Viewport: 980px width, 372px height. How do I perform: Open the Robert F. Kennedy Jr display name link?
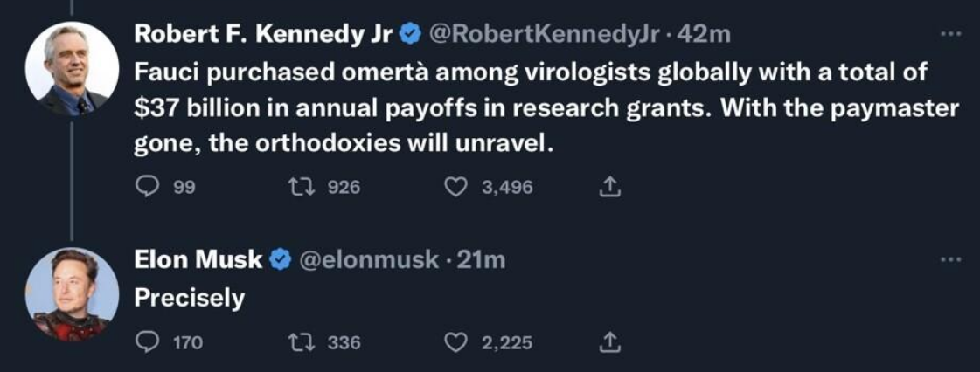pyautogui.click(x=263, y=34)
